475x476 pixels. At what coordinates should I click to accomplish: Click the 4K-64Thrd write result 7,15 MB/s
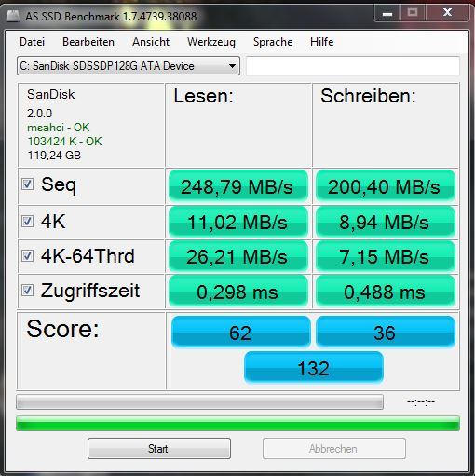386,256
